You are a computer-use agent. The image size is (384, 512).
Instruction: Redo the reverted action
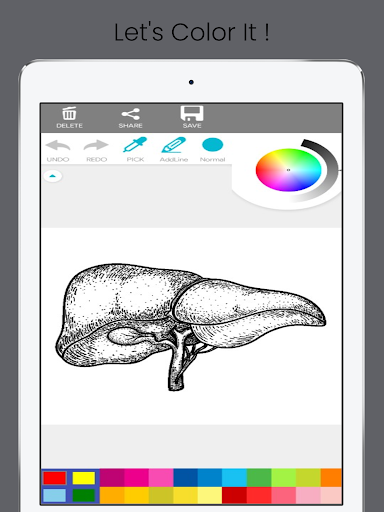click(96, 151)
